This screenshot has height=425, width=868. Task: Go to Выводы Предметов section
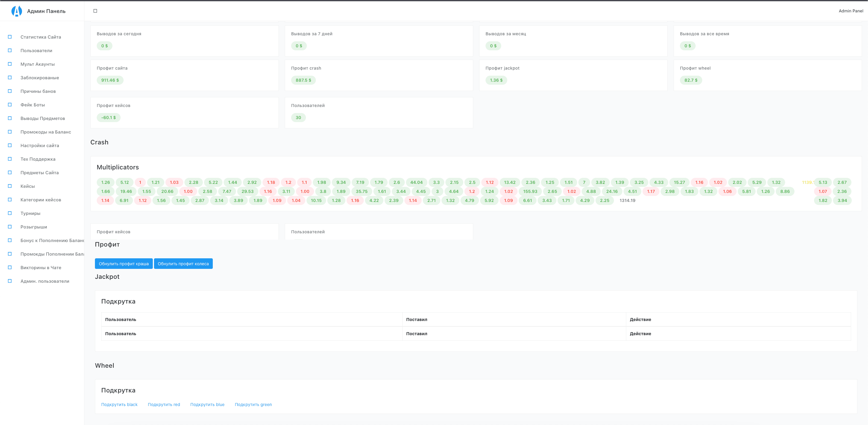pyautogui.click(x=42, y=118)
